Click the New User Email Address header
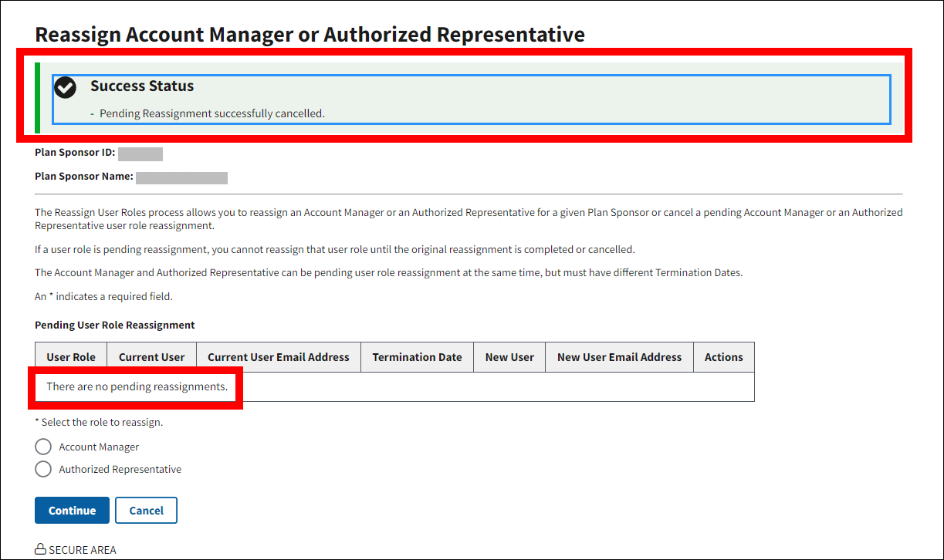Viewport: 944px width, 560px height. 619,357
